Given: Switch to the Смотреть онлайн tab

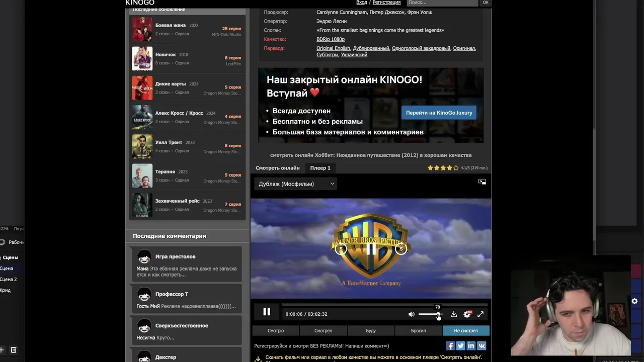Looking at the screenshot, I should point(277,168).
